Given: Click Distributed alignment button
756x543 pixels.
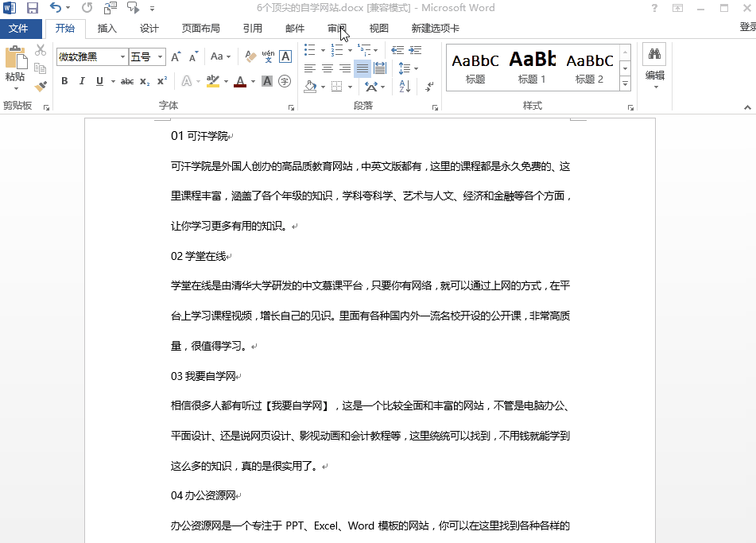Looking at the screenshot, I should pyautogui.click(x=380, y=68).
